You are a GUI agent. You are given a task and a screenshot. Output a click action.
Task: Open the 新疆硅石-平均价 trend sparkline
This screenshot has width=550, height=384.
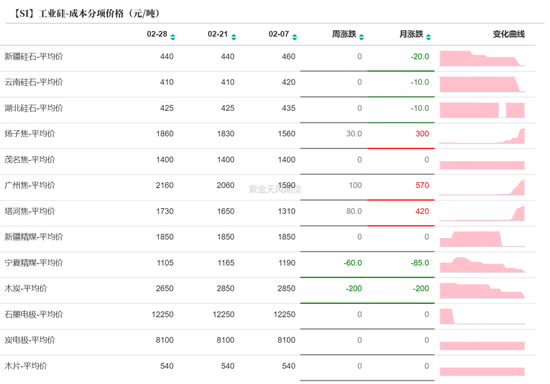482,59
